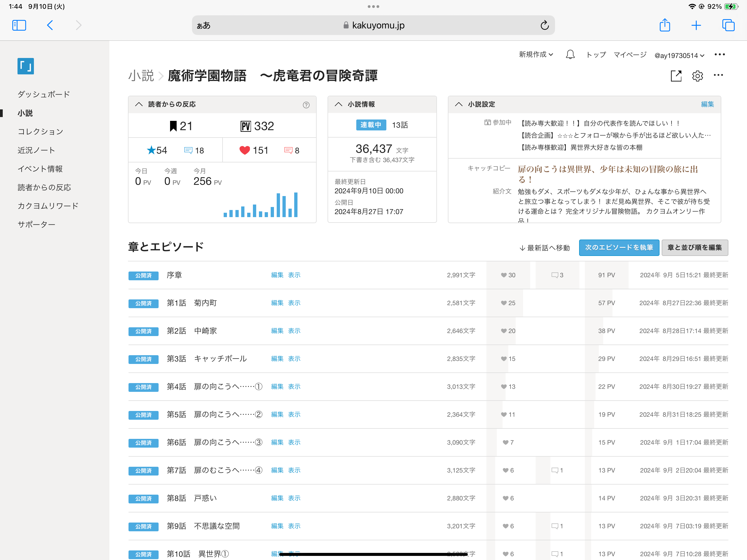747x560 pixels.
Task: Open the 新規作成 dropdown
Action: click(536, 55)
